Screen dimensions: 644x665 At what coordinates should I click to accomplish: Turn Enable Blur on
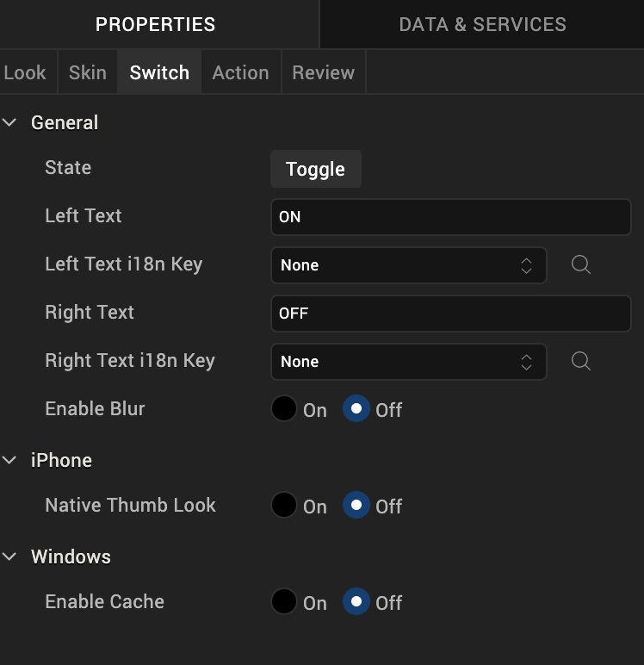coord(284,409)
